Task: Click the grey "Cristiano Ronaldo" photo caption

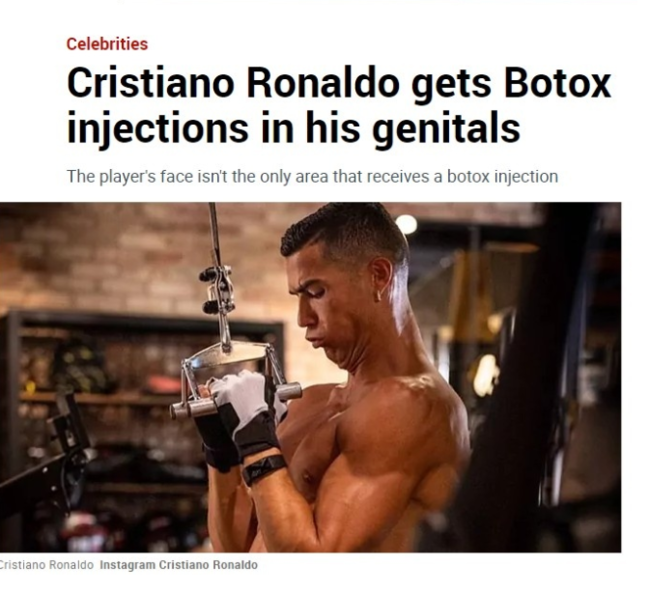Action: click(x=46, y=565)
